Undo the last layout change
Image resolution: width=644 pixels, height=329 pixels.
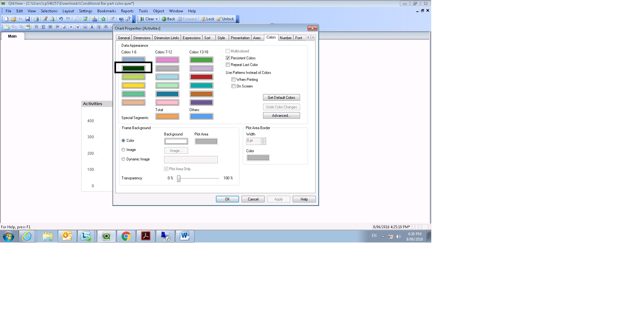61,19
